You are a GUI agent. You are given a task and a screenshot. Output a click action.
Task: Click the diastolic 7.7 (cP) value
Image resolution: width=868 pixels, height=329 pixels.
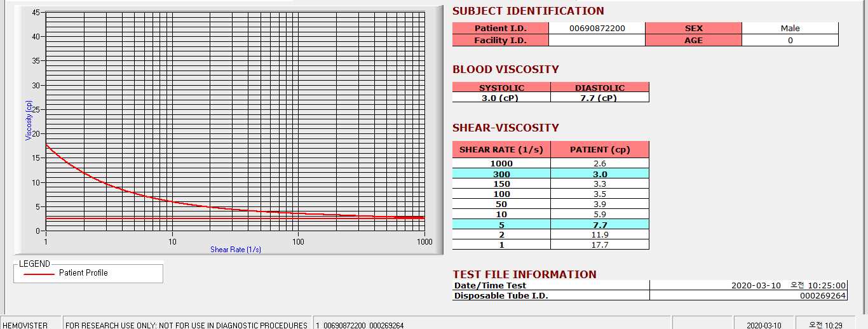tap(600, 98)
